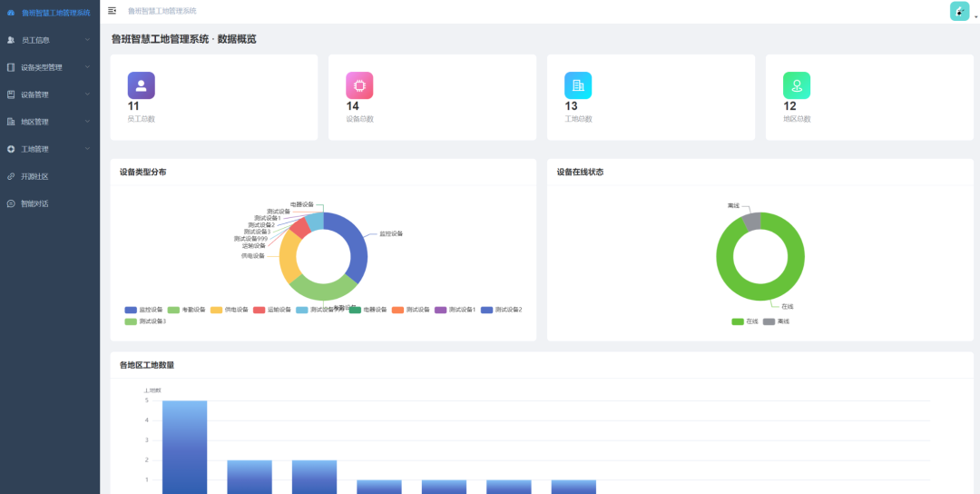The height and width of the screenshot is (494, 980).
Task: Click the 地区管理 building icon
Action: 11,122
